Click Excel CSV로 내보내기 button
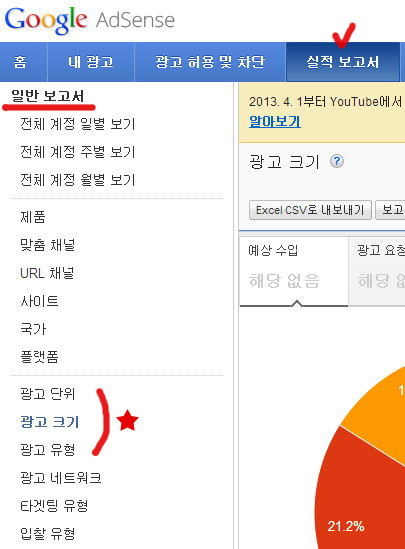This screenshot has height=549, width=405. (310, 210)
